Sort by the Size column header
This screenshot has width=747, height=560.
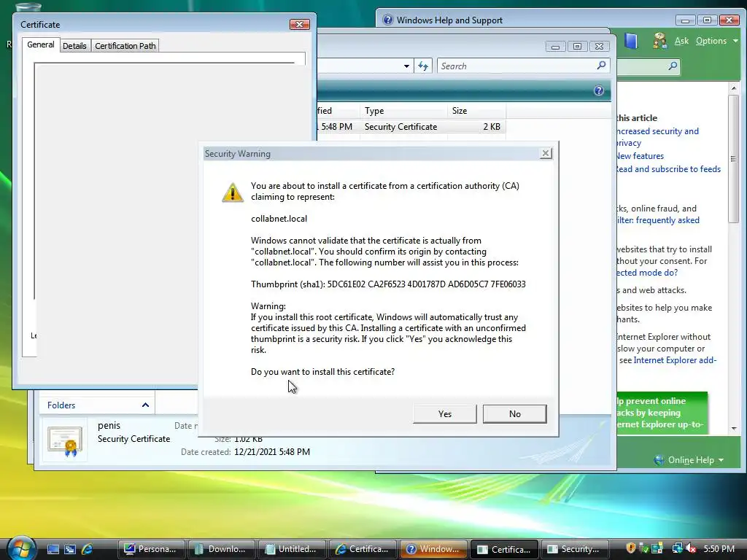(x=476, y=111)
